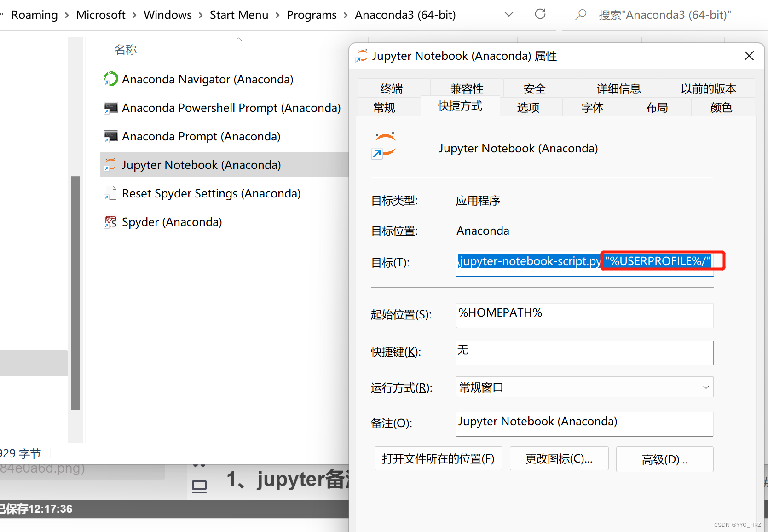Click Programs in the address breadcrumb

point(312,15)
